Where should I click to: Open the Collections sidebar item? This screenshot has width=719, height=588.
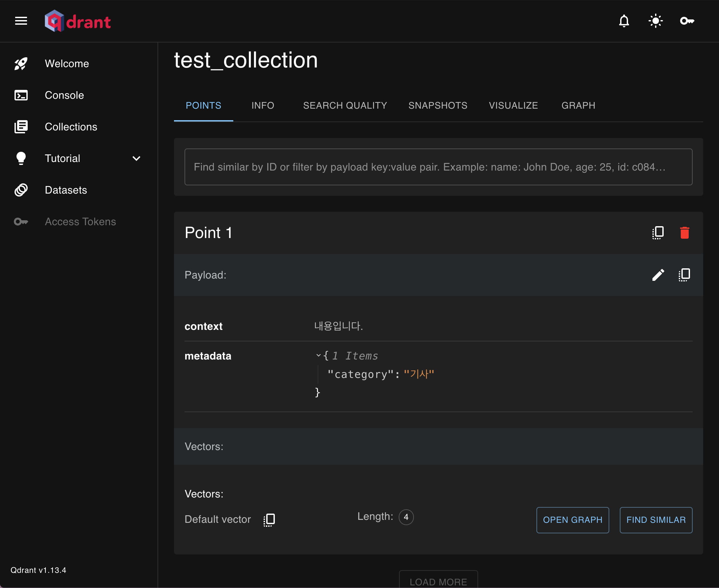[71, 126]
